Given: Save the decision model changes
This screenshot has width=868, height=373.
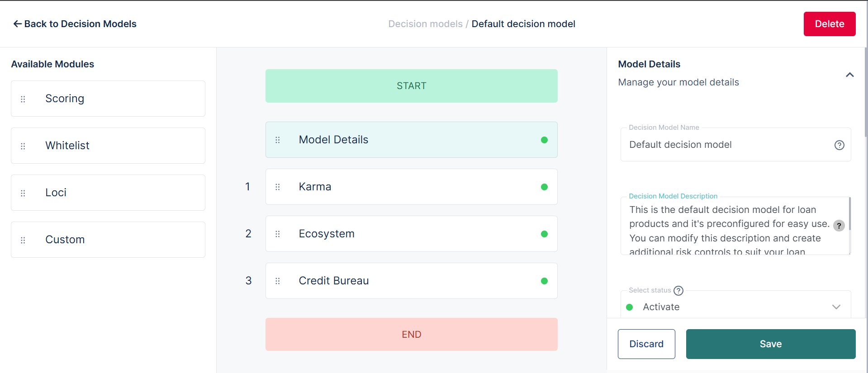Looking at the screenshot, I should (770, 344).
